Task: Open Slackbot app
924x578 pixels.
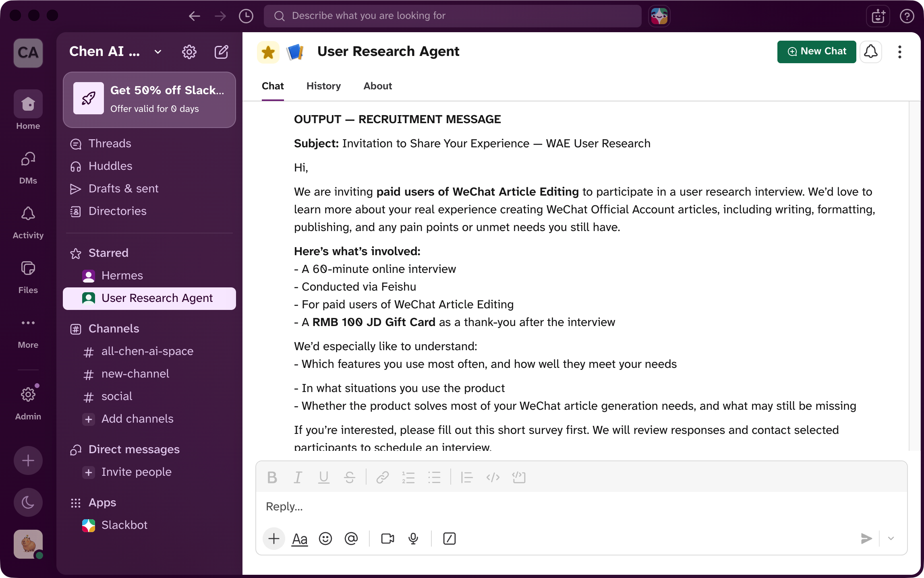Action: (149, 525)
